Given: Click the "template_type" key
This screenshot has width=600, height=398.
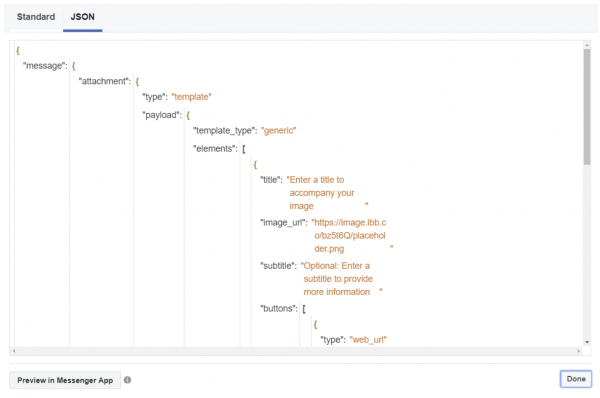Looking at the screenshot, I should point(225,130).
